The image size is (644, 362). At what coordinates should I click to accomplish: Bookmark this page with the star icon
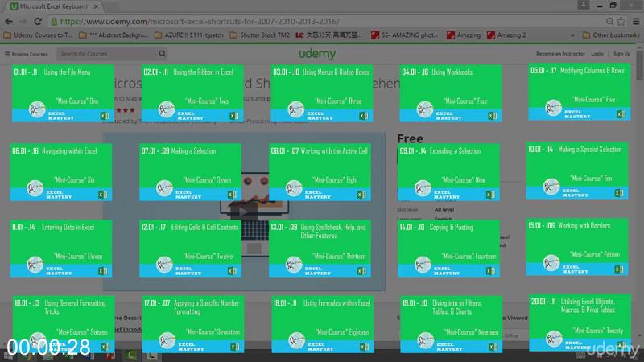(x=621, y=22)
